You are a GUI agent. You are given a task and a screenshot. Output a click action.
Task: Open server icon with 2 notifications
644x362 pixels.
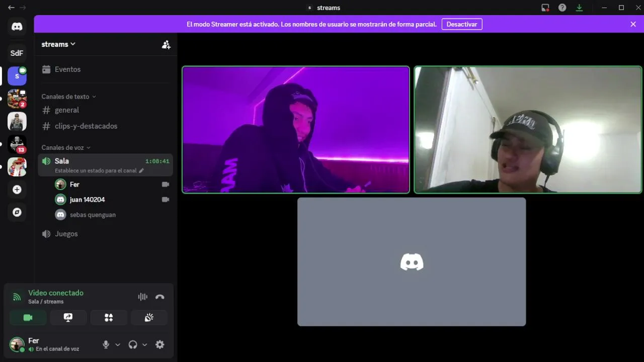(17, 99)
